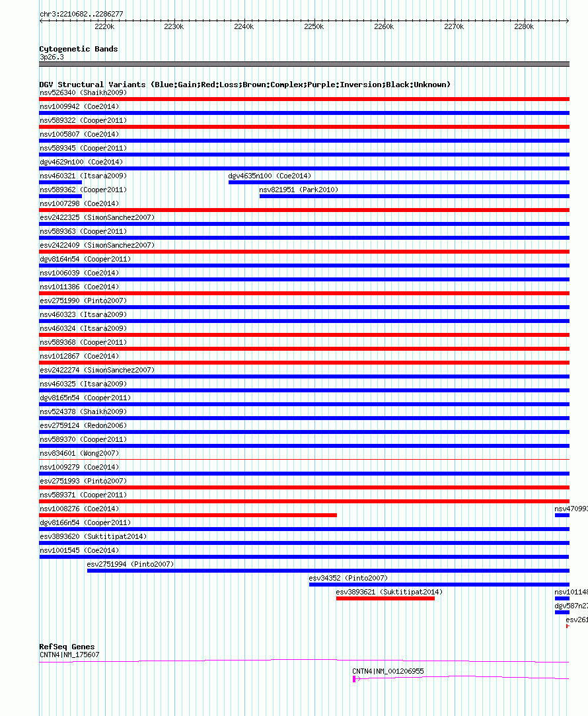This screenshot has height=716, width=588.
Task: Click the nsv460323 (Itsara2009) label
Action: point(83,314)
